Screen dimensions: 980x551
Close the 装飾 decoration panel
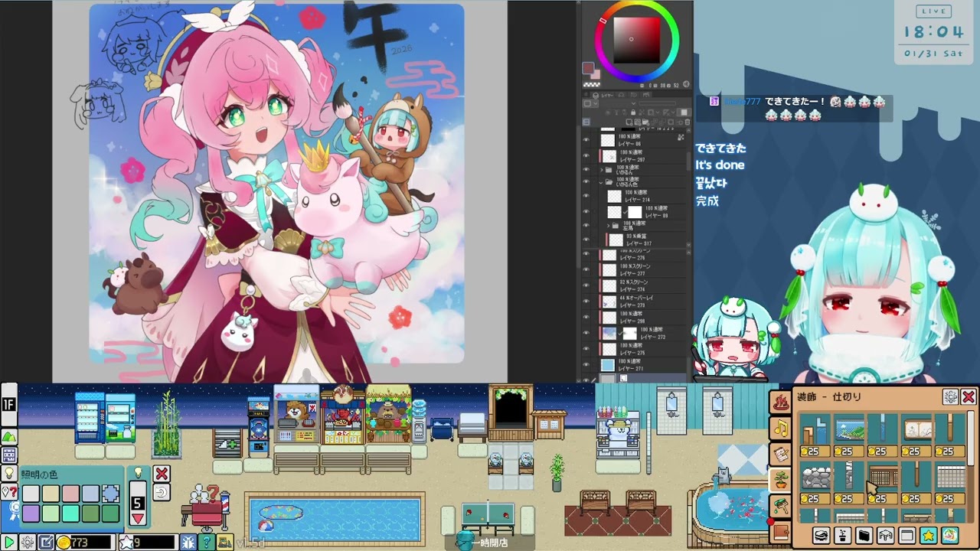click(x=969, y=396)
